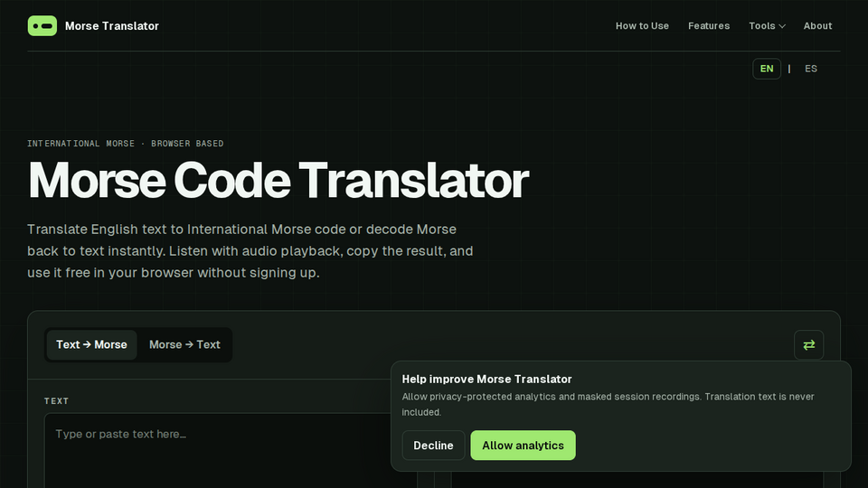Click the 'INTERNATIONAL MORSE · BROWSER BASED' label

pos(126,144)
